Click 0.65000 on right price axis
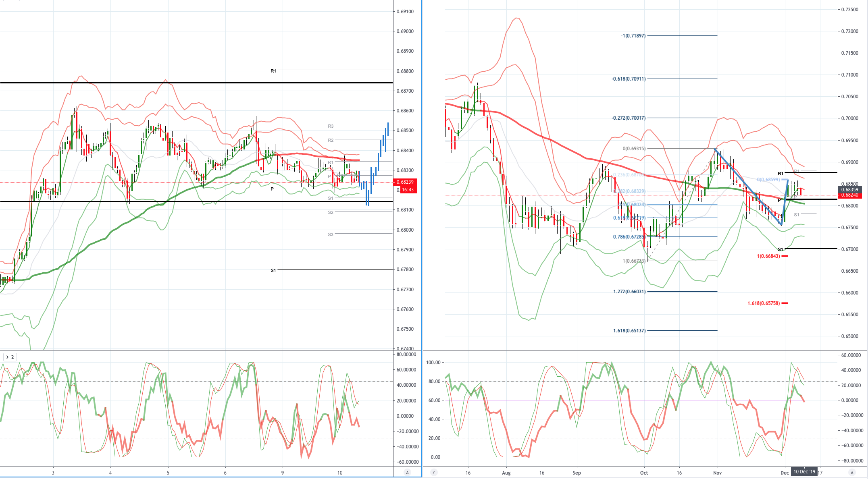 coord(850,336)
